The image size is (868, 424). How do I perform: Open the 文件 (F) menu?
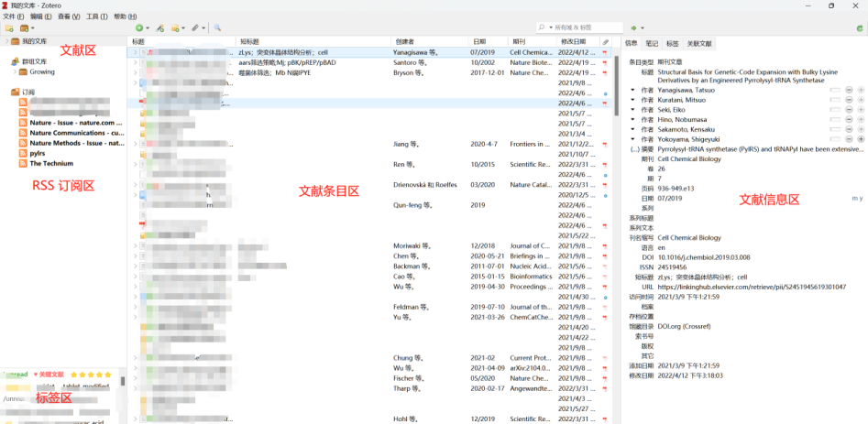tap(13, 16)
